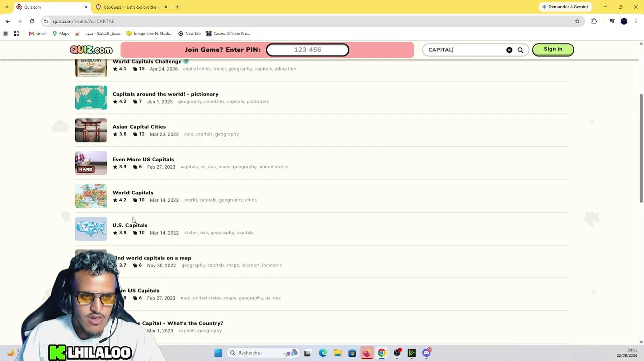Open Google Chrome from the taskbar
This screenshot has width=644, height=361.
382,353
